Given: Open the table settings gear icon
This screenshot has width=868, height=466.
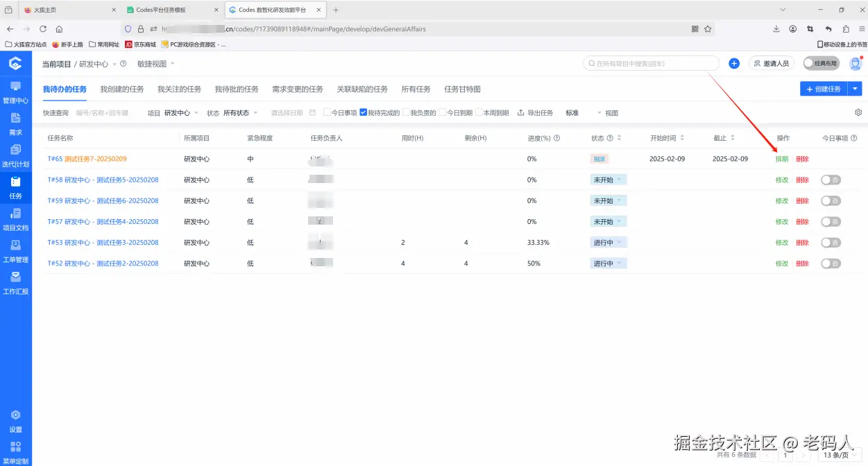Looking at the screenshot, I should point(858,112).
